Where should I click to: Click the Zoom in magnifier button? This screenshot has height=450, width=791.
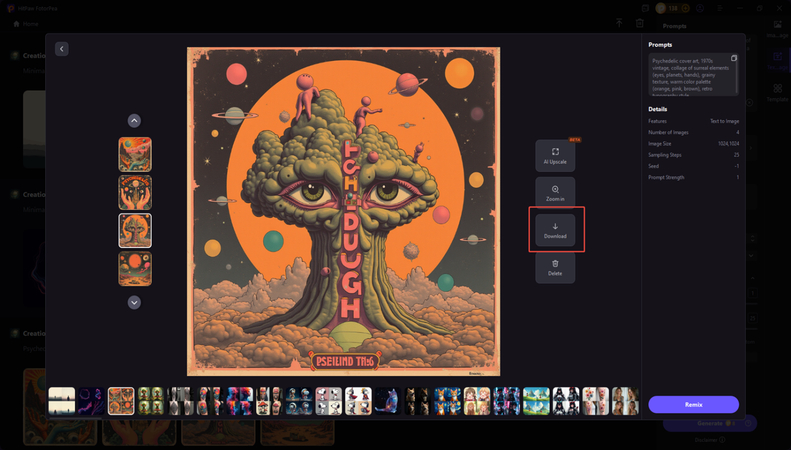point(555,193)
